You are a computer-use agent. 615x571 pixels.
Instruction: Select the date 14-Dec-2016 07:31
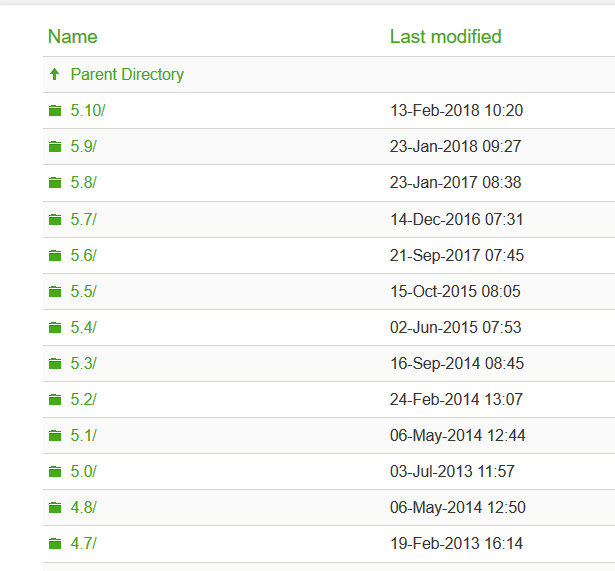pos(457,220)
